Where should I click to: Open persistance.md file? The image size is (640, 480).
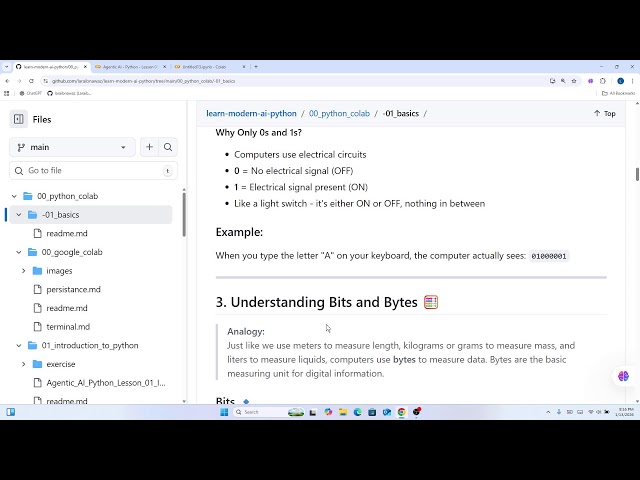(73, 289)
